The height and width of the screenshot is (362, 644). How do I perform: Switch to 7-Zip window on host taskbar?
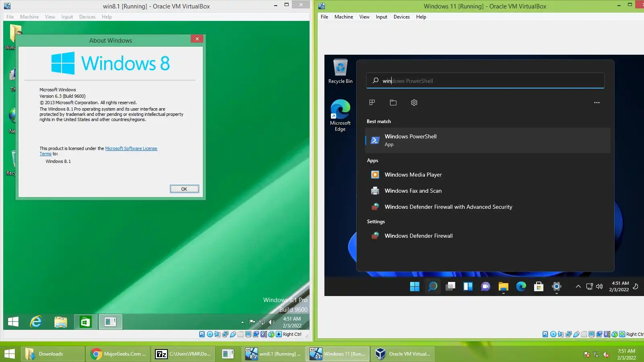coord(184,354)
